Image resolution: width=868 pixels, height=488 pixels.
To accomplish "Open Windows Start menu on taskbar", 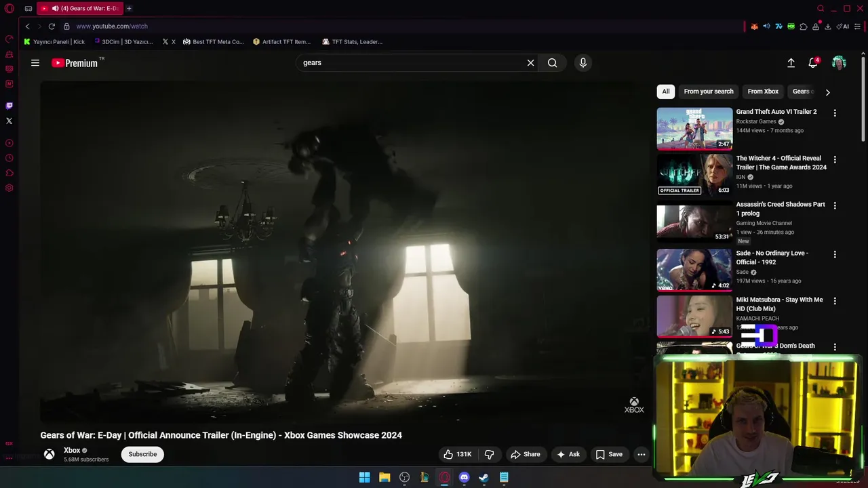I will 364,477.
